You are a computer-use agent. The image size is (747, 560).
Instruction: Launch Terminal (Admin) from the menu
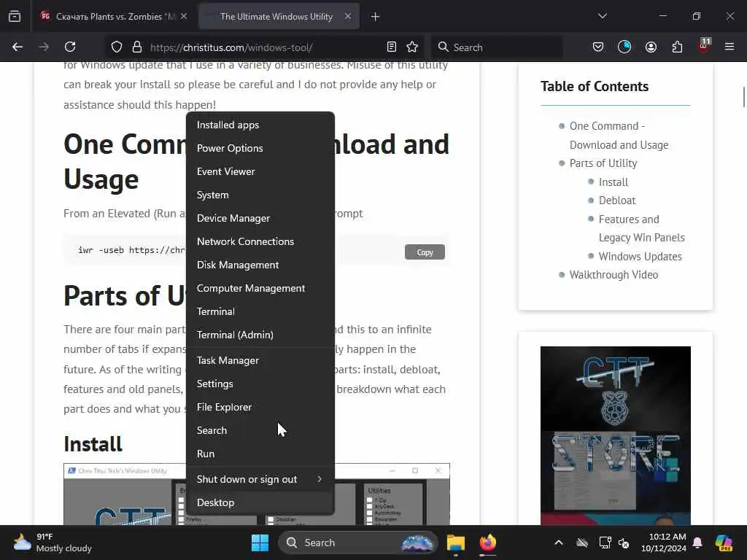[260, 335]
